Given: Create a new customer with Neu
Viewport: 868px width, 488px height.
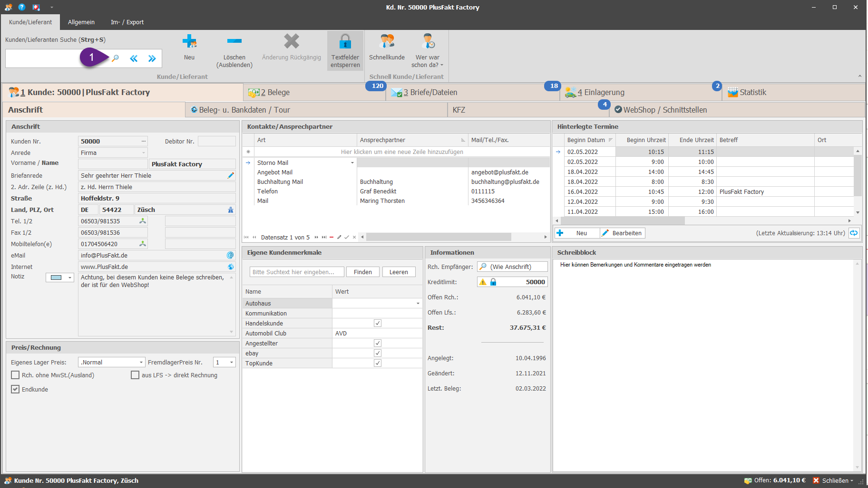Looking at the screenshot, I should pyautogui.click(x=189, y=48).
